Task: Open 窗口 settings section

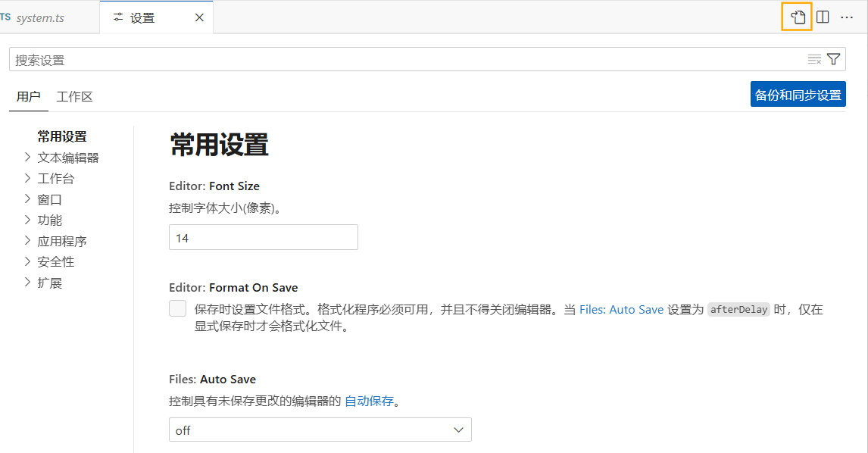Action: [x=50, y=199]
